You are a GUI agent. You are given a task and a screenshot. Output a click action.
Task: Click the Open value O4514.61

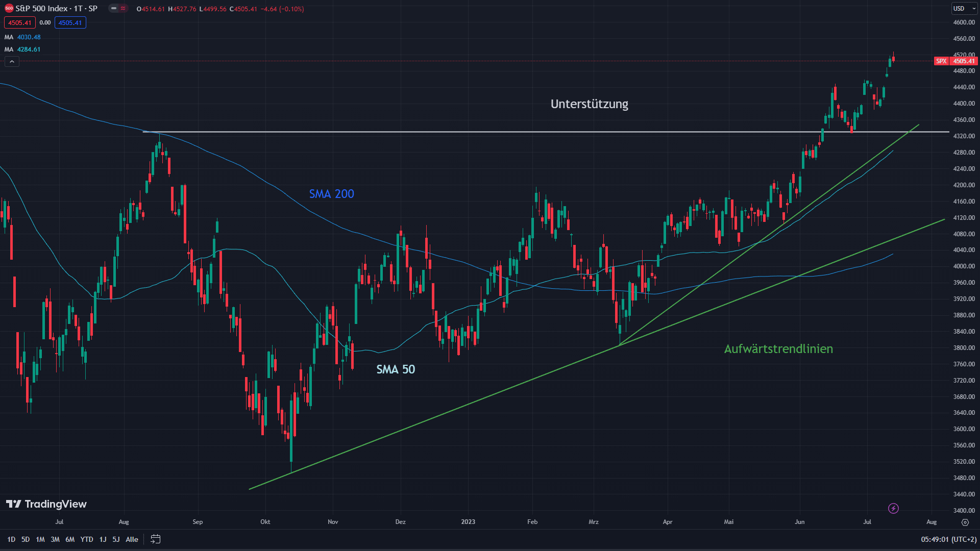(151, 9)
